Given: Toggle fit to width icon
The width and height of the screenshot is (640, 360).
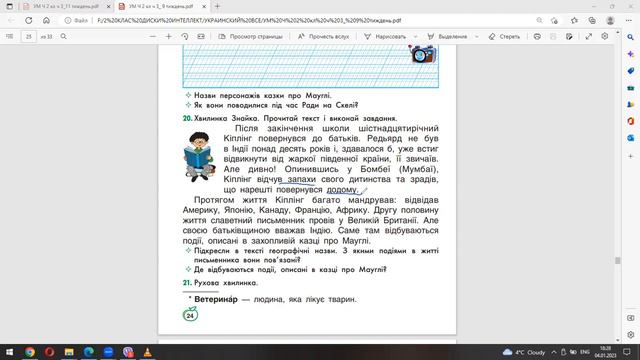Looking at the screenshot, I should (x=201, y=36).
